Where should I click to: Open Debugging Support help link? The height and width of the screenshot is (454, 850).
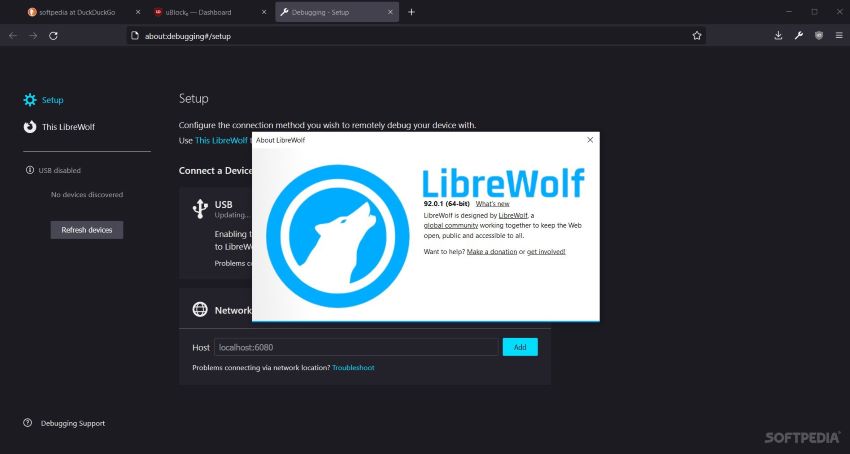tap(73, 423)
